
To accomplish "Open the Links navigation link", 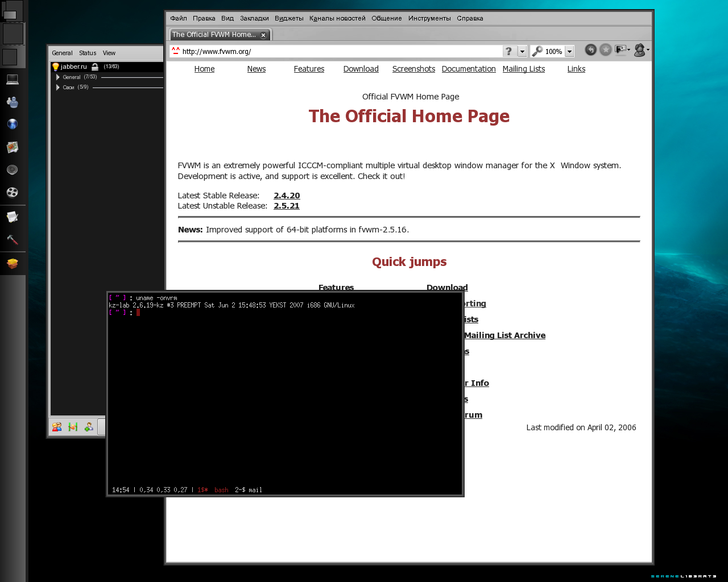I will pyautogui.click(x=576, y=69).
